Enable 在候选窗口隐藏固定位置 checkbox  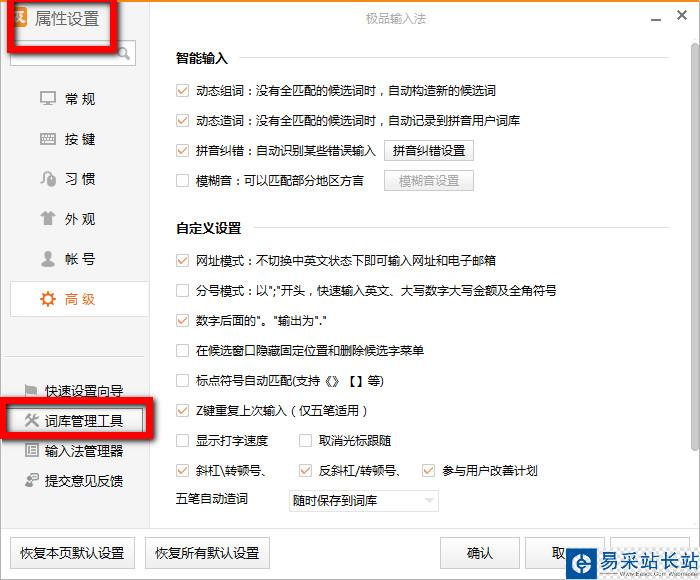[x=182, y=351]
